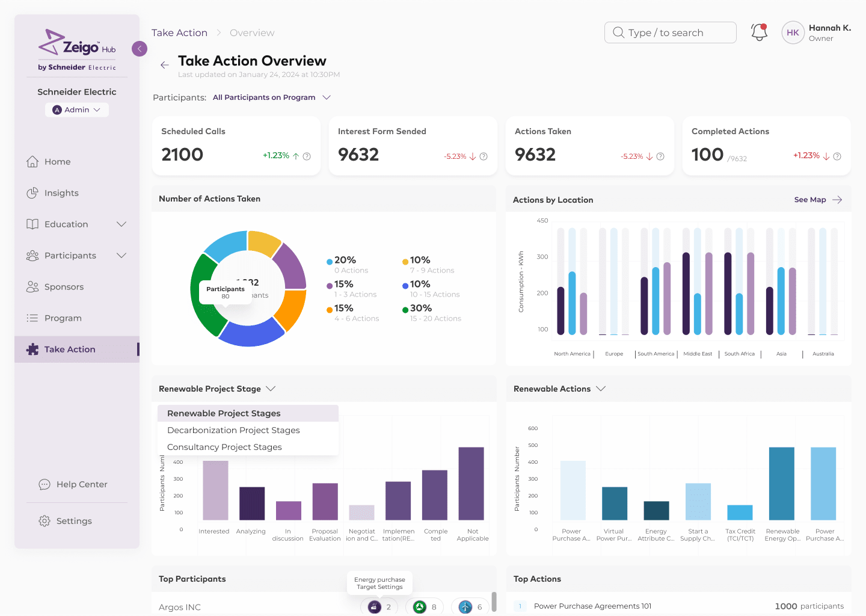The height and width of the screenshot is (616, 866).
Task: Click the Top Participants scrollbar
Action: (494, 601)
